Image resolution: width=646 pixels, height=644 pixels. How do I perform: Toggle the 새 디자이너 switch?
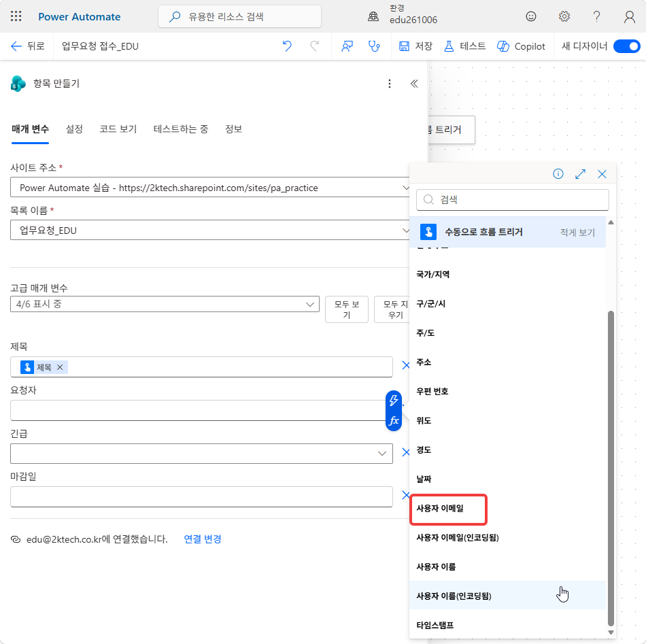(x=626, y=46)
